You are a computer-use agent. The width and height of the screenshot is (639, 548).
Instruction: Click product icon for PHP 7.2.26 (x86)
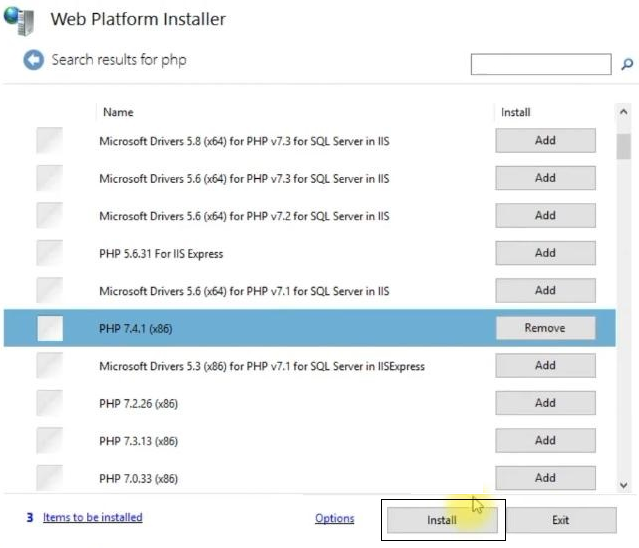(50, 403)
